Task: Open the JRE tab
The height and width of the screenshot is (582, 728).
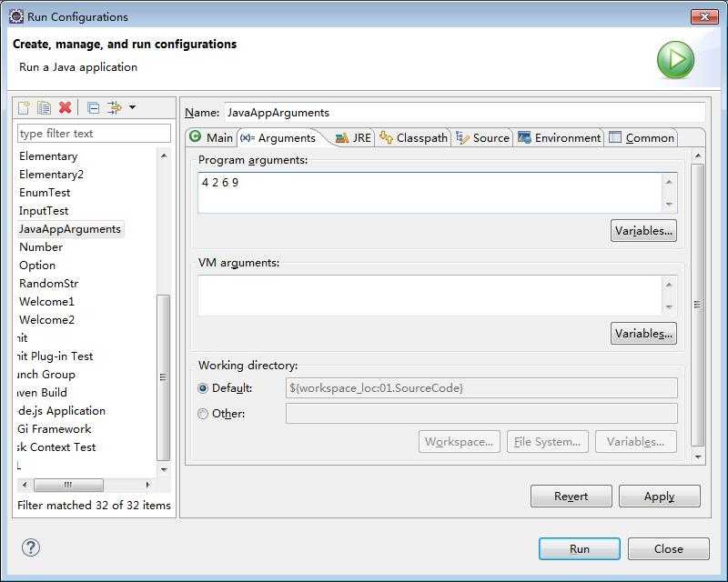Action: (x=353, y=137)
